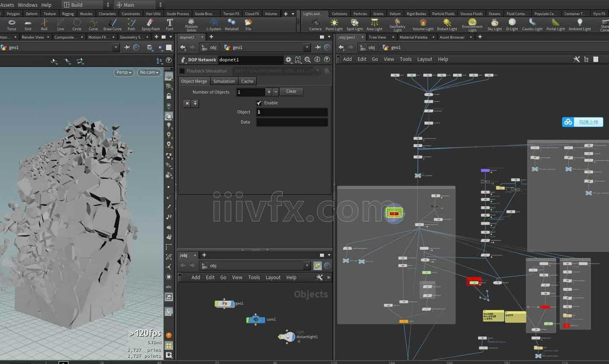
Task: Open Layout menu in geo1 network editor
Action: pos(424,59)
